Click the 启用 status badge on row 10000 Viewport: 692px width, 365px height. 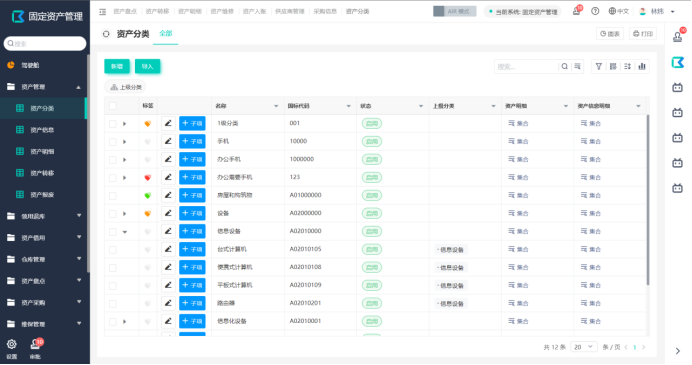click(x=372, y=142)
